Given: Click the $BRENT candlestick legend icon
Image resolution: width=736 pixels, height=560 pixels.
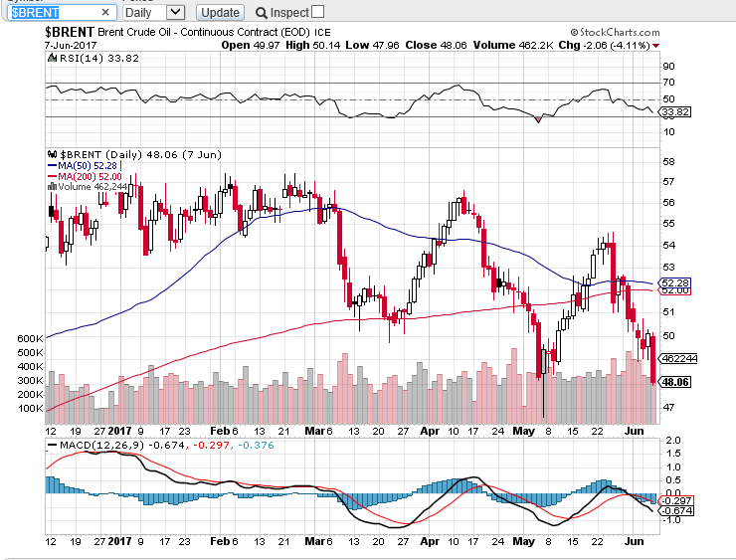Looking at the screenshot, I should (x=52, y=154).
